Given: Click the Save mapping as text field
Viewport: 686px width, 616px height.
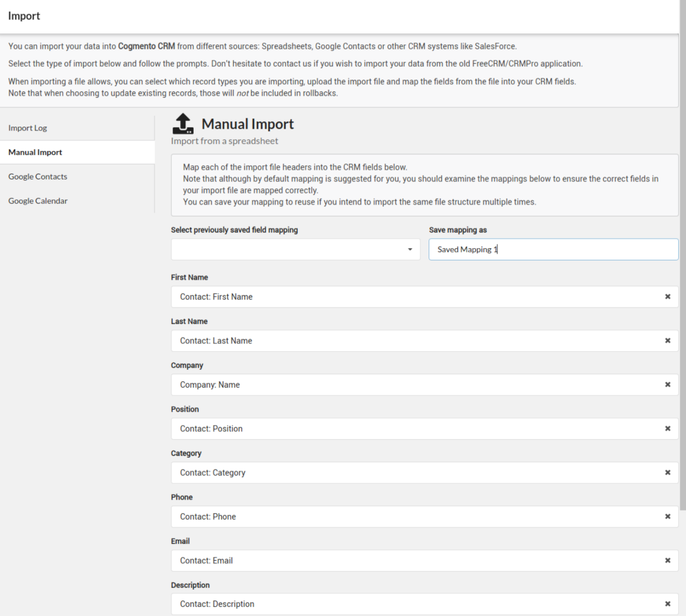Looking at the screenshot, I should point(553,249).
